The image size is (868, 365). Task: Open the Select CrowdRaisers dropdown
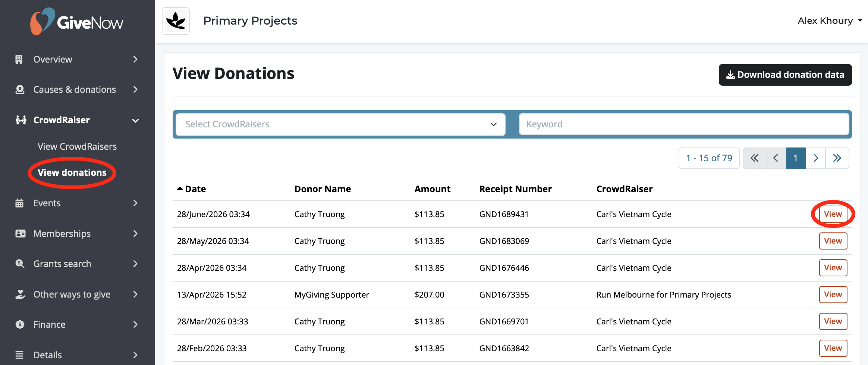[340, 124]
